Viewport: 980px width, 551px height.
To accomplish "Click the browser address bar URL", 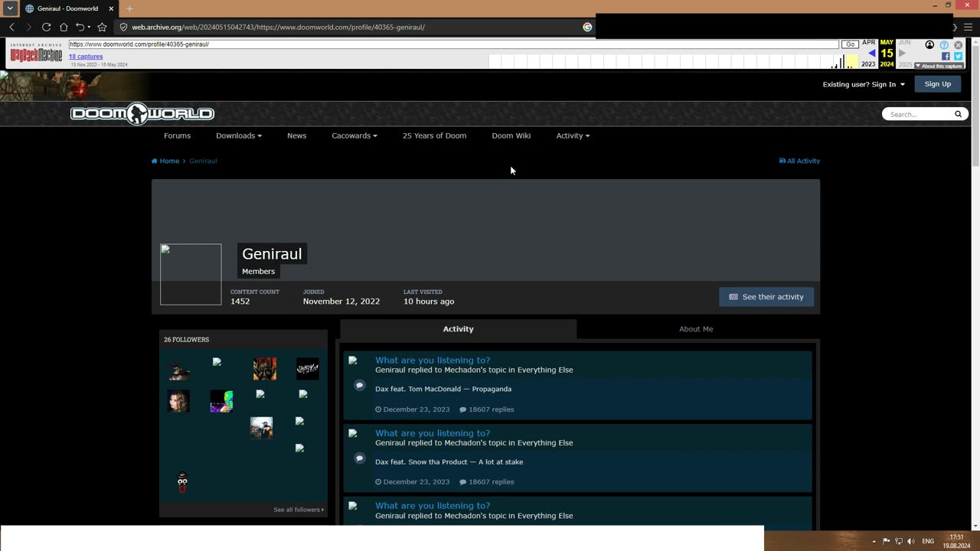I will [278, 27].
